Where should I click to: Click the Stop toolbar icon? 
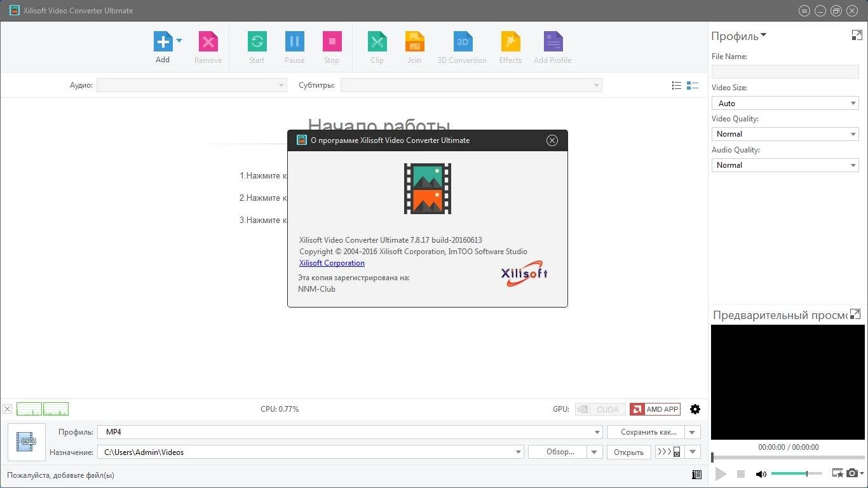[332, 41]
